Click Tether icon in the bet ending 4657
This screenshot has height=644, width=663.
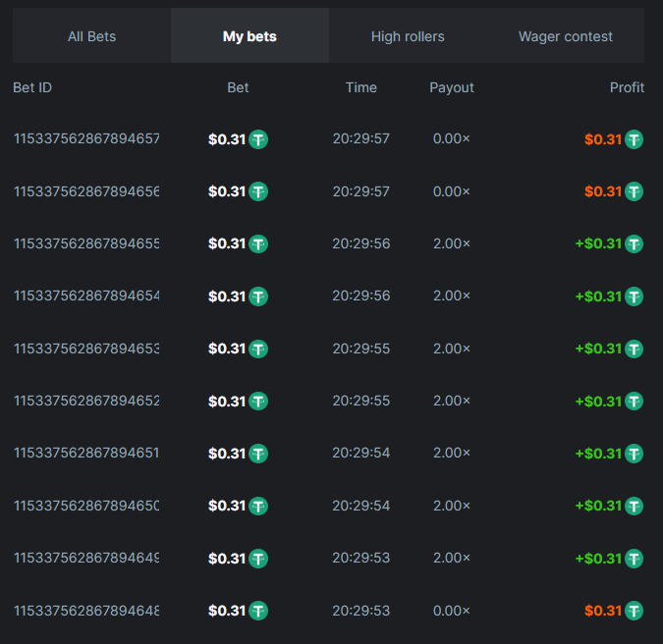pyautogui.click(x=258, y=139)
